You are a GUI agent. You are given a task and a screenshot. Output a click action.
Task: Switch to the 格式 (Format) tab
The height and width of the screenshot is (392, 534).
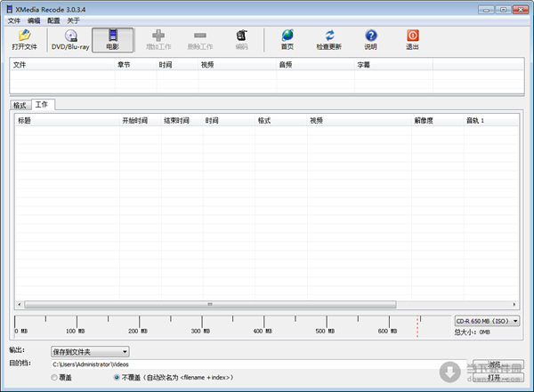pyautogui.click(x=20, y=105)
